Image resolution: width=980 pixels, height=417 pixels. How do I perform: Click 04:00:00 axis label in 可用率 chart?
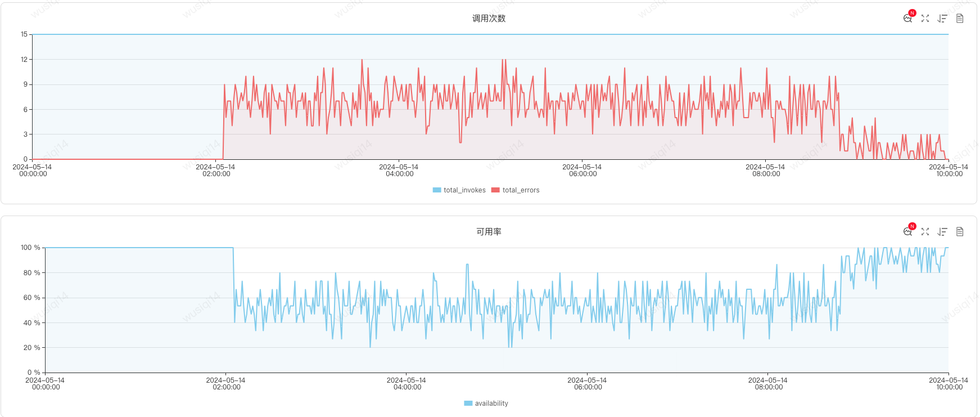click(407, 387)
